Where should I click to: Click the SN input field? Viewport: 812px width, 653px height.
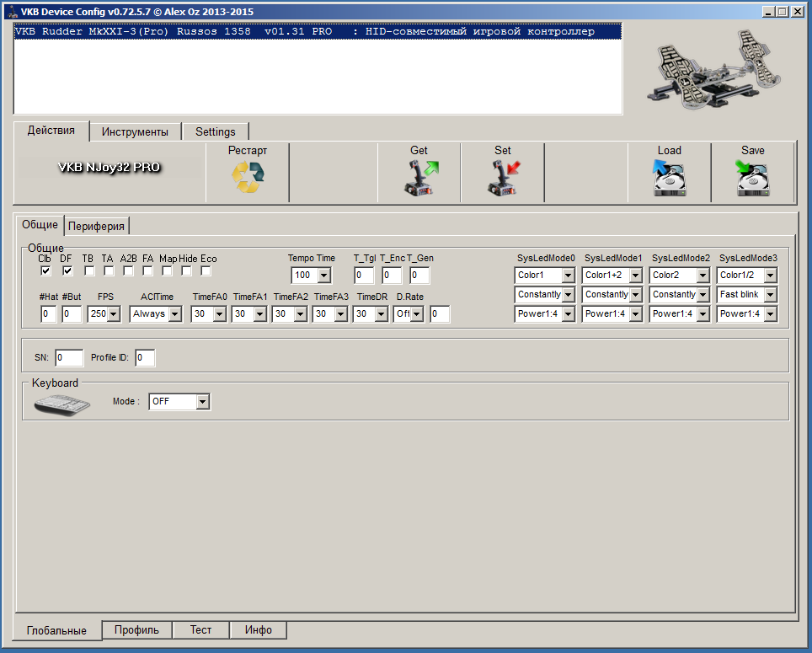(69, 357)
